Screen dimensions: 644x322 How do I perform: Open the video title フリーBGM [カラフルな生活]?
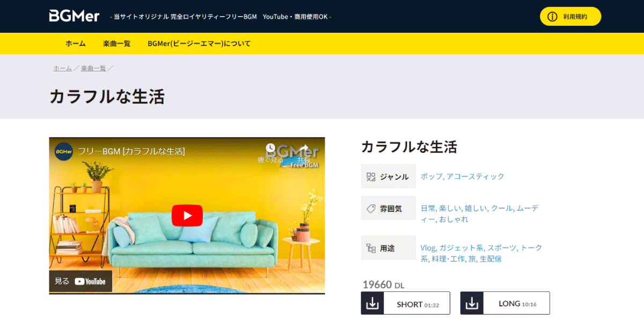[x=131, y=151]
